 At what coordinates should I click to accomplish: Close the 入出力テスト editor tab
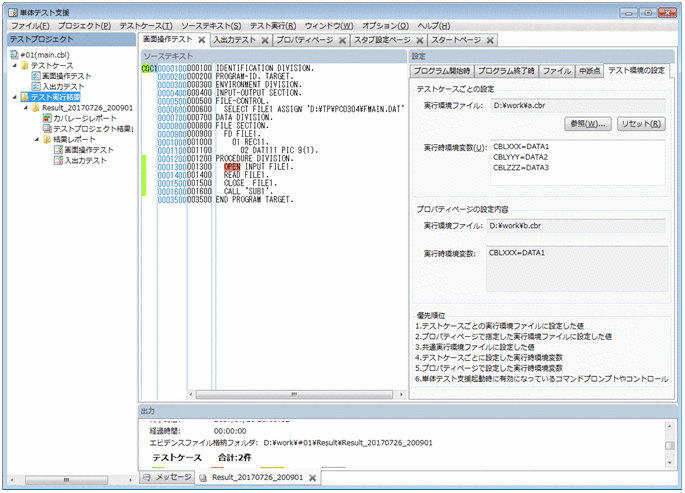(x=265, y=40)
